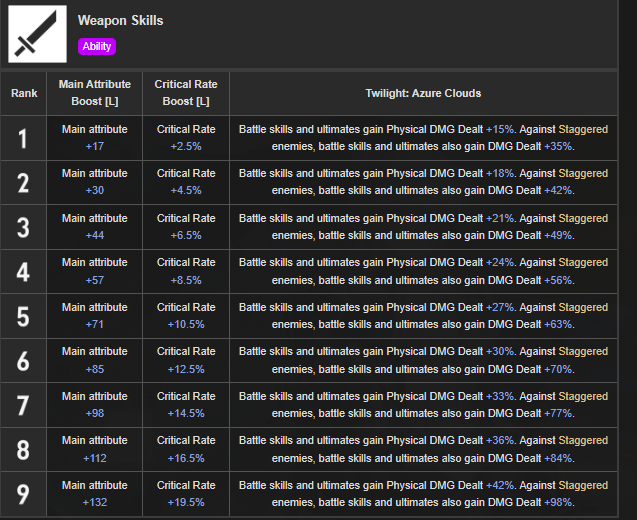
Task: Click the Physical DMG Dealt +24% description
Action: (423, 271)
